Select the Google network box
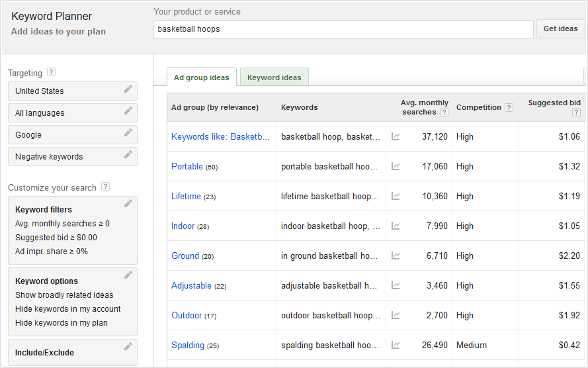 [x=73, y=134]
